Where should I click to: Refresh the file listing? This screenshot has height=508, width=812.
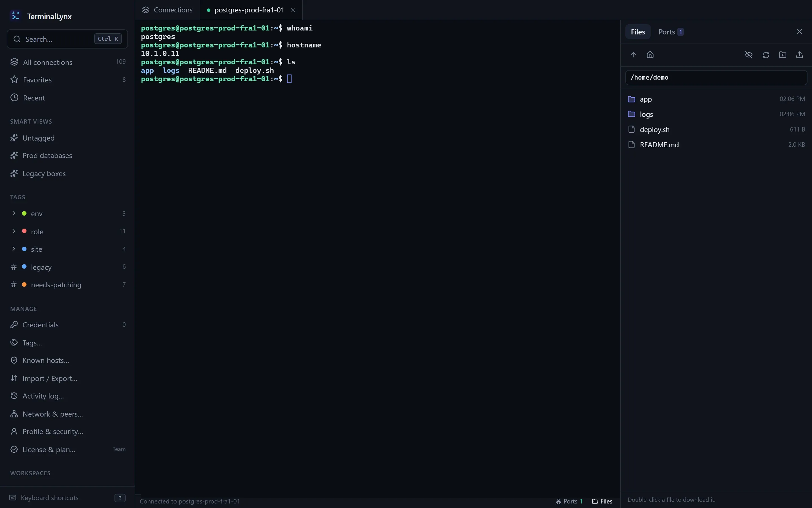tap(766, 55)
